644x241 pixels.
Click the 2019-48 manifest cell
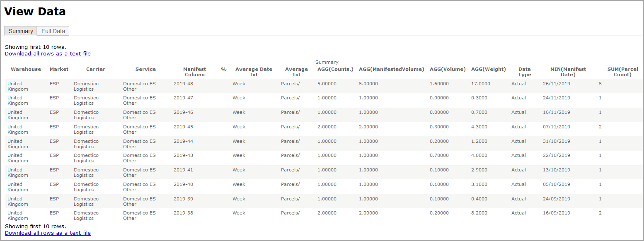[183, 84]
